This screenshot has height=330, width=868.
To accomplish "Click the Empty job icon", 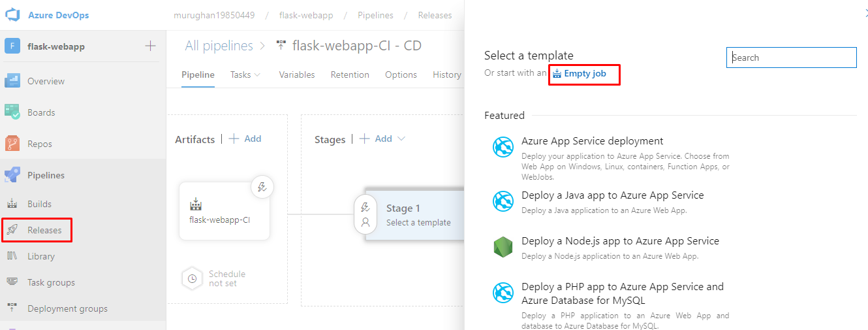I will 557,74.
